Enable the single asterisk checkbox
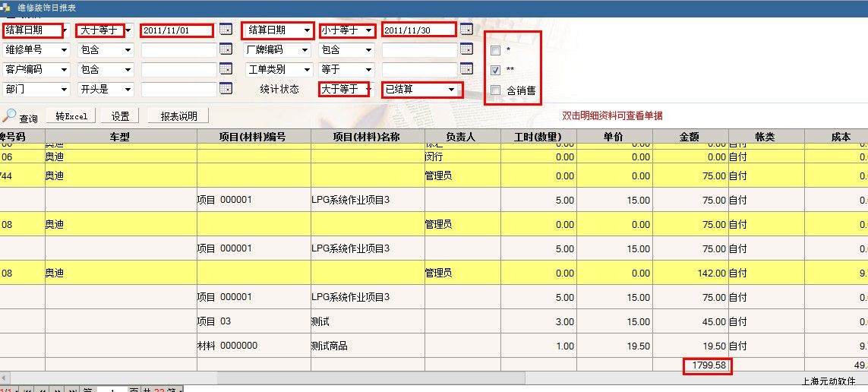Viewport: 868px width, 392px height. (495, 51)
